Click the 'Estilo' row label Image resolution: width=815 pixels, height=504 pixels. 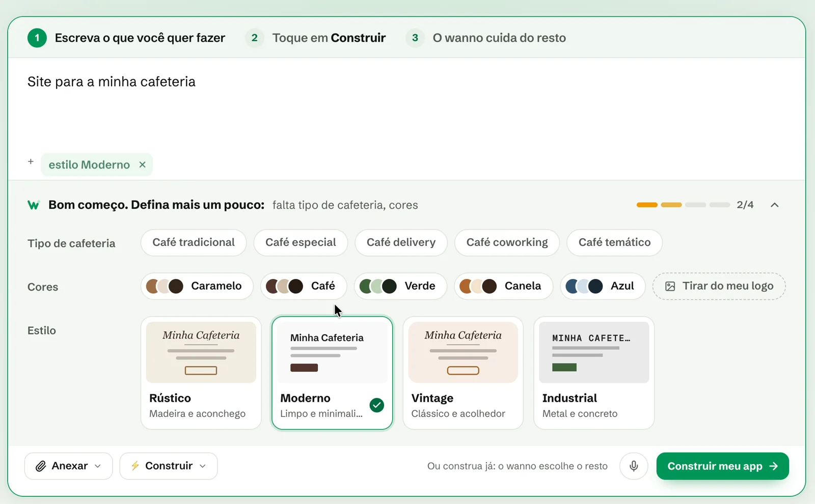click(42, 330)
